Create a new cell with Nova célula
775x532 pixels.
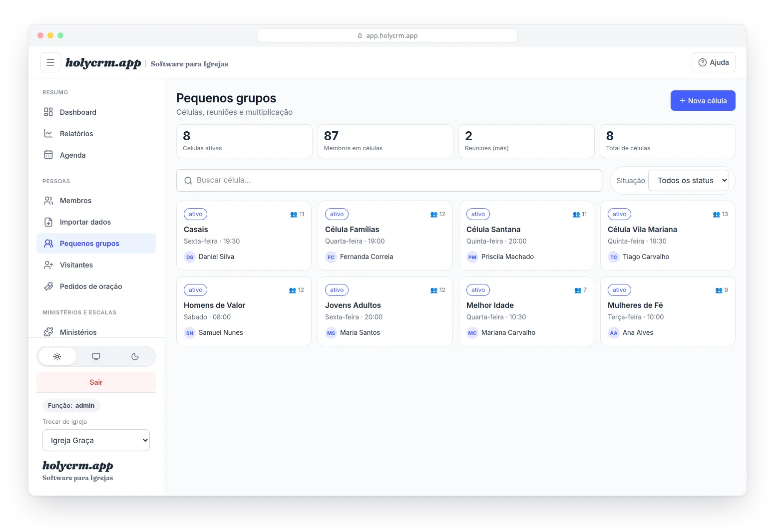[703, 101]
